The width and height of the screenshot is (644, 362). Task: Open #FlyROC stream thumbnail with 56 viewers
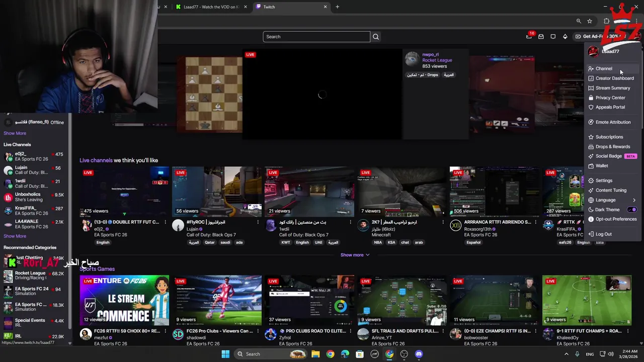pyautogui.click(x=217, y=192)
